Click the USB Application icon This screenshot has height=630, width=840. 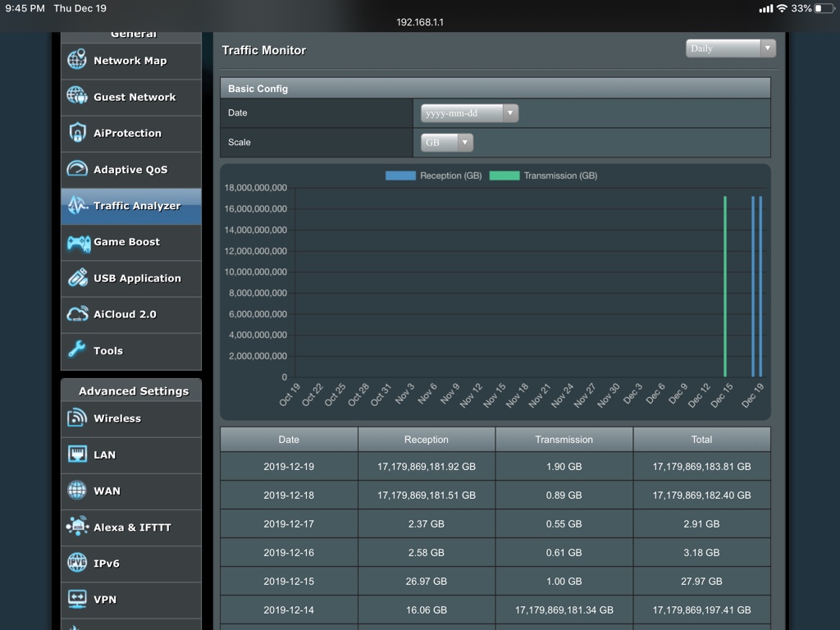click(78, 277)
